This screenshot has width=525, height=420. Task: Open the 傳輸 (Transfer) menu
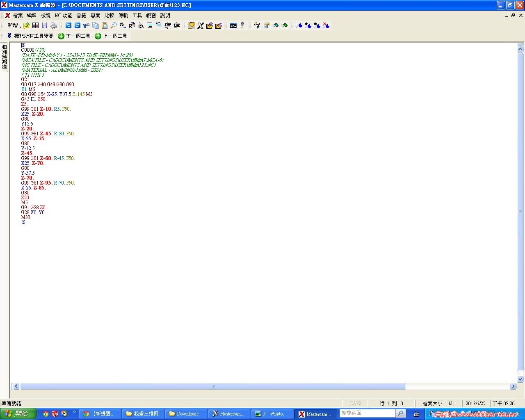[x=123, y=16]
